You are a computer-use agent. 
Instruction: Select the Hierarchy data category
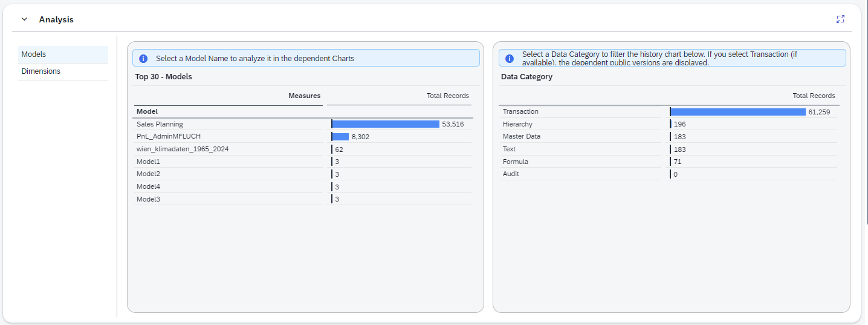pos(517,124)
